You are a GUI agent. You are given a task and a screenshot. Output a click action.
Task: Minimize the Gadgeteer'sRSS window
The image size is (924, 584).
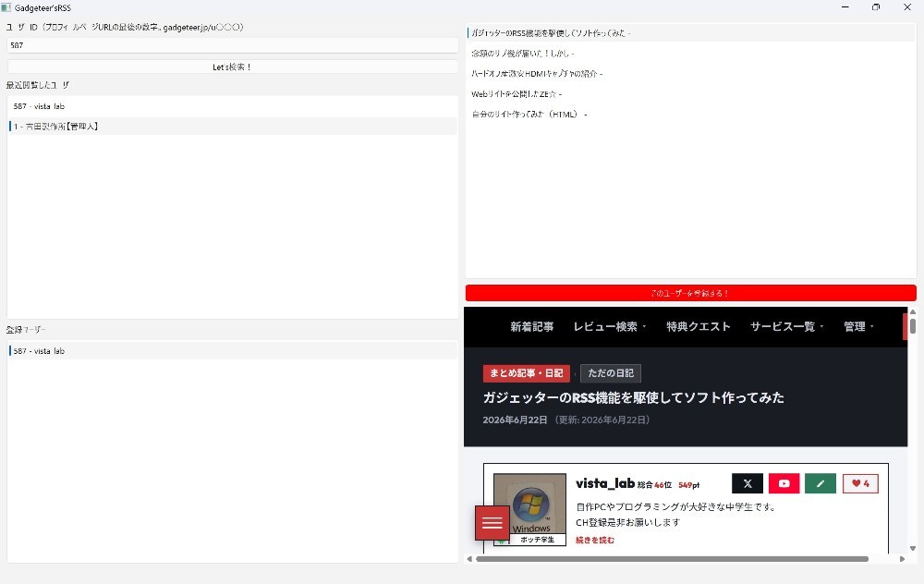coord(845,7)
